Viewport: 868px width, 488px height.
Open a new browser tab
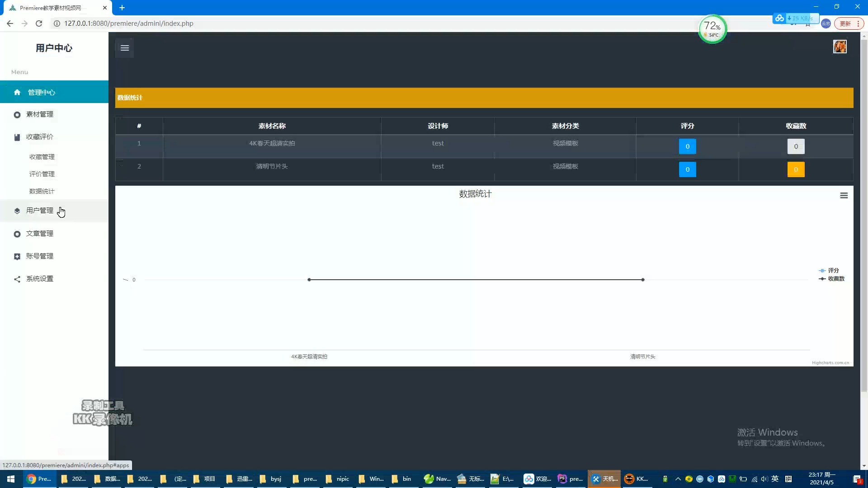click(122, 8)
